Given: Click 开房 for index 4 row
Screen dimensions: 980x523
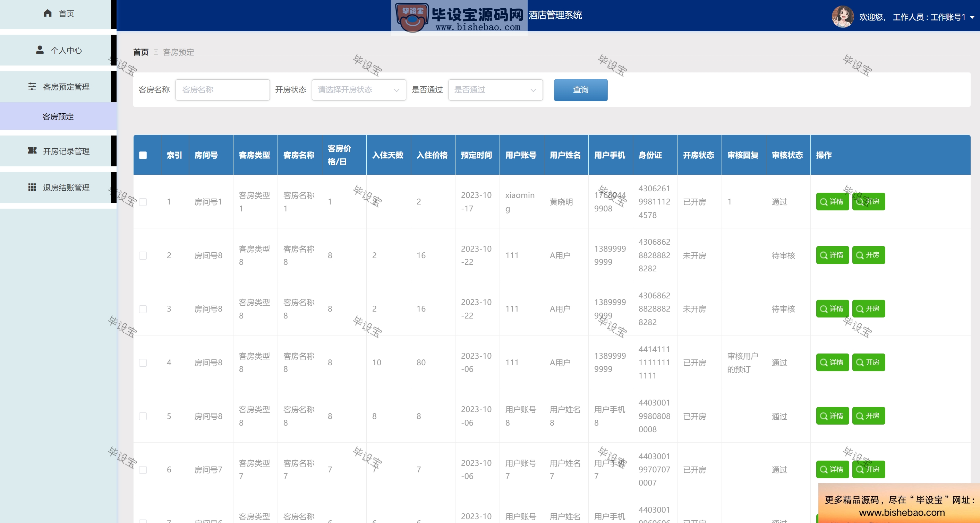Looking at the screenshot, I should (868, 362).
